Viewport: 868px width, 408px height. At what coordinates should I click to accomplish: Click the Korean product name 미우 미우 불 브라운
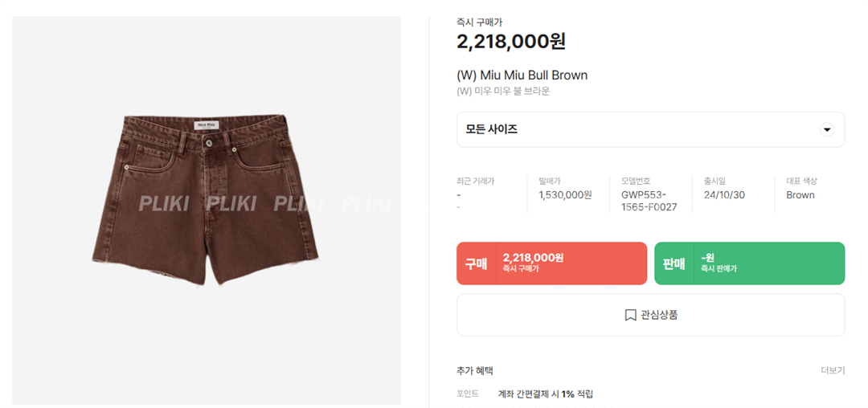tap(503, 92)
